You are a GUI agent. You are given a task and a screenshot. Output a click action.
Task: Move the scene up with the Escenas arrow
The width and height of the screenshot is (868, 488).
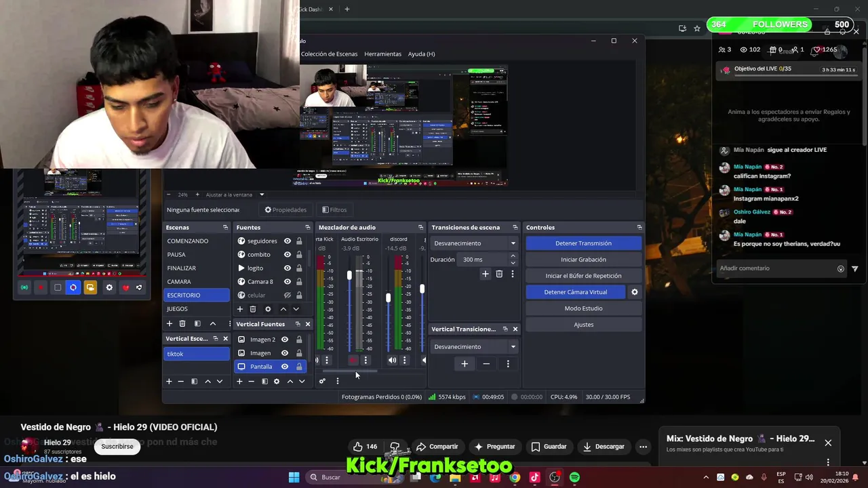[212, 324]
